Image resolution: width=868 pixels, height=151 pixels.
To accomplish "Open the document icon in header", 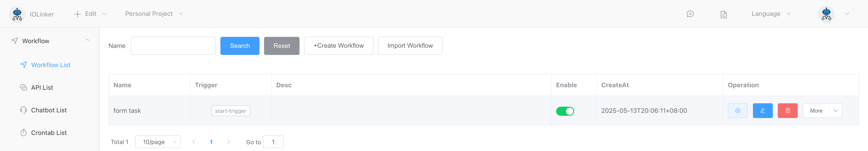I will pos(723,14).
